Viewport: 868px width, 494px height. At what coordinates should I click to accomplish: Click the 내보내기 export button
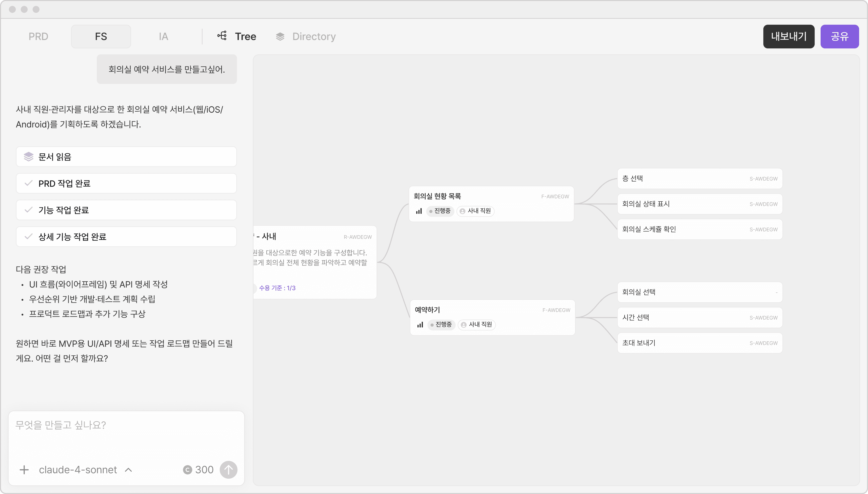[788, 36]
